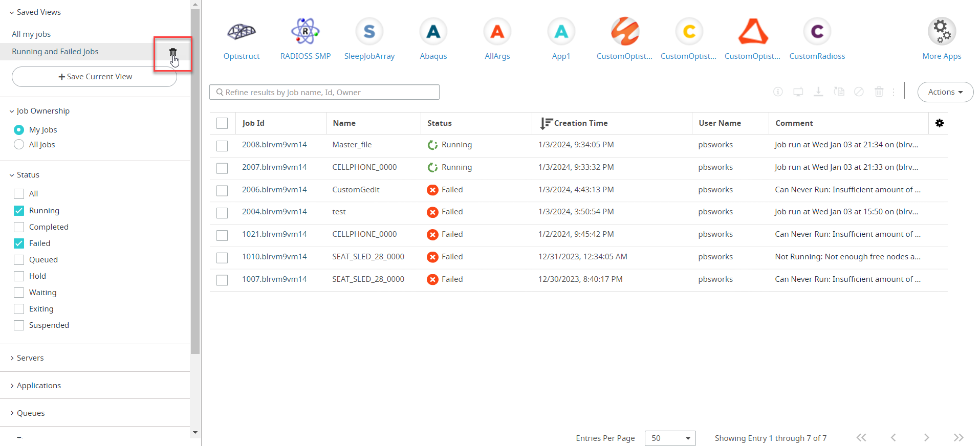The height and width of the screenshot is (446, 980).
Task: Select the All Jobs radio button
Action: 19,145
